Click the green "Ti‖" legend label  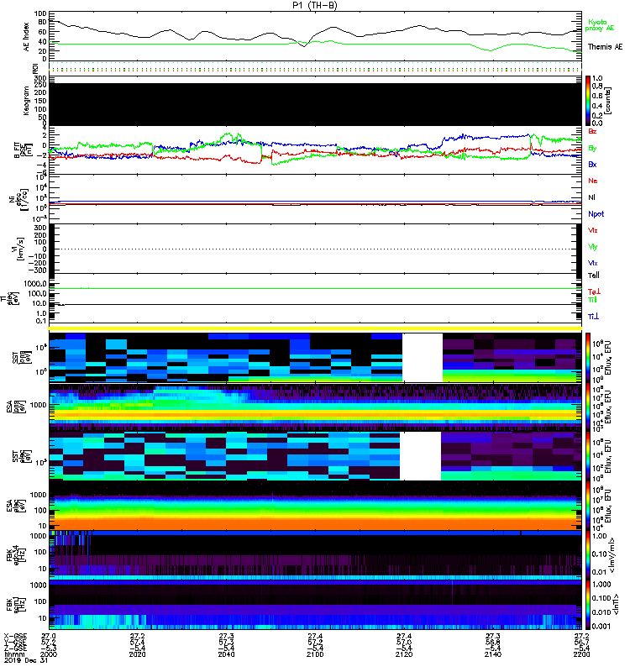(x=592, y=300)
